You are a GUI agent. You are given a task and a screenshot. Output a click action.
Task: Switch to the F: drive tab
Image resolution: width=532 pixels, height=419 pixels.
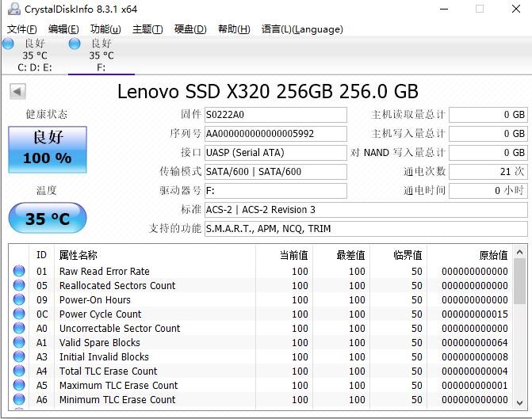(x=101, y=55)
